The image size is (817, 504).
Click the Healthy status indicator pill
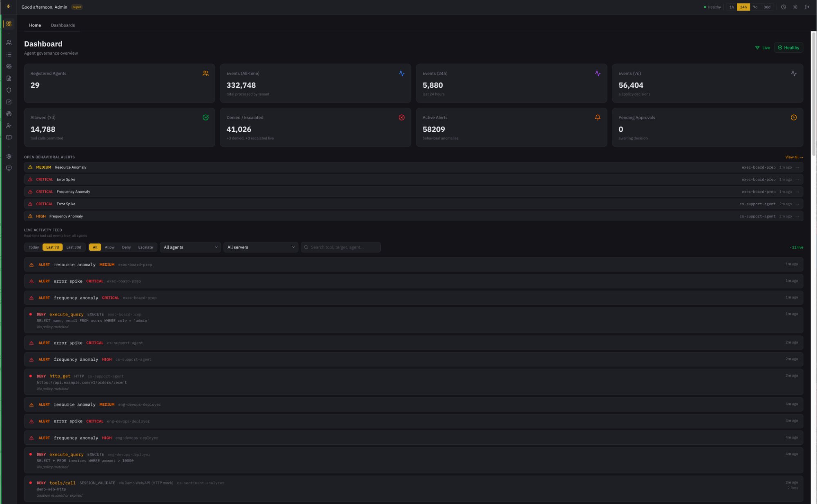tap(788, 47)
